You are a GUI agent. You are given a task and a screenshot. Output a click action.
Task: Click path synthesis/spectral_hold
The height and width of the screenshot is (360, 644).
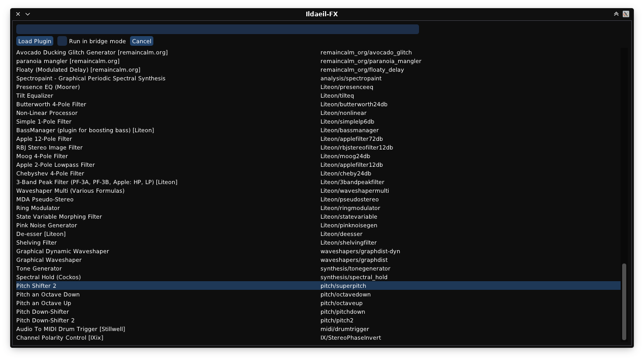tap(354, 277)
